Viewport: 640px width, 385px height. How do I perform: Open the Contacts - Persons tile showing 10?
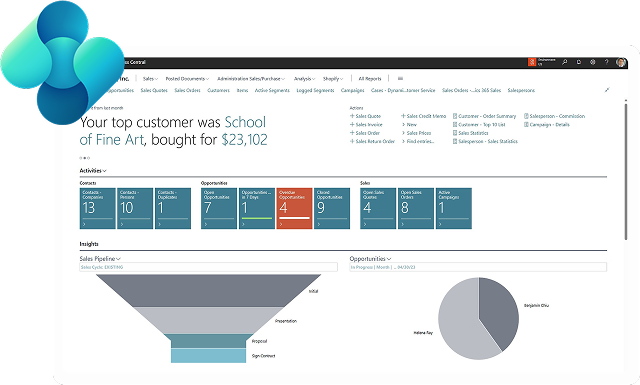tap(135, 208)
